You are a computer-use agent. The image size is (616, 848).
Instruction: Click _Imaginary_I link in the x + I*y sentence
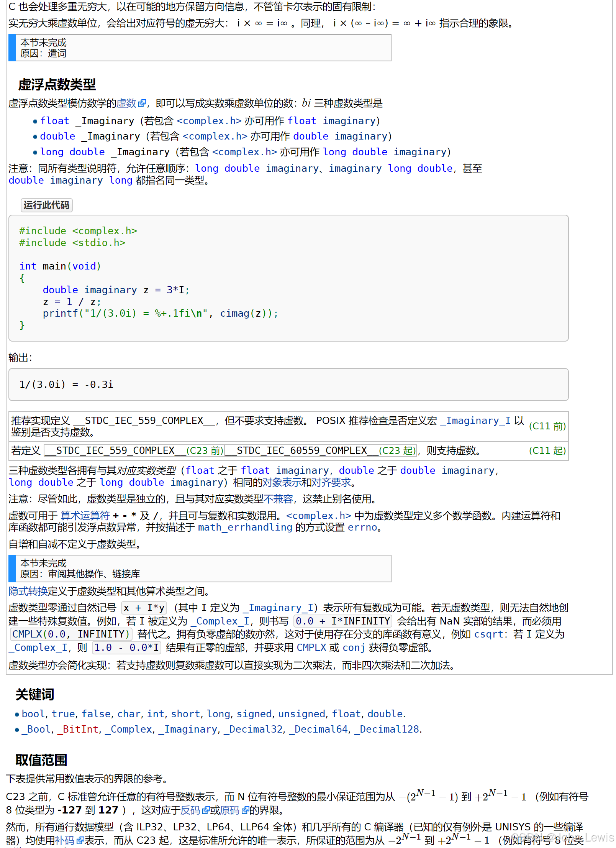point(278,608)
